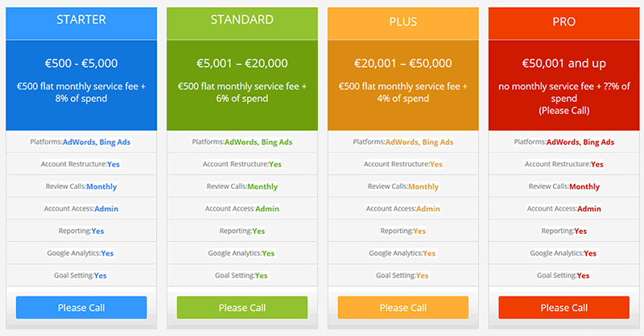Select the PRO plan header

click(x=564, y=23)
